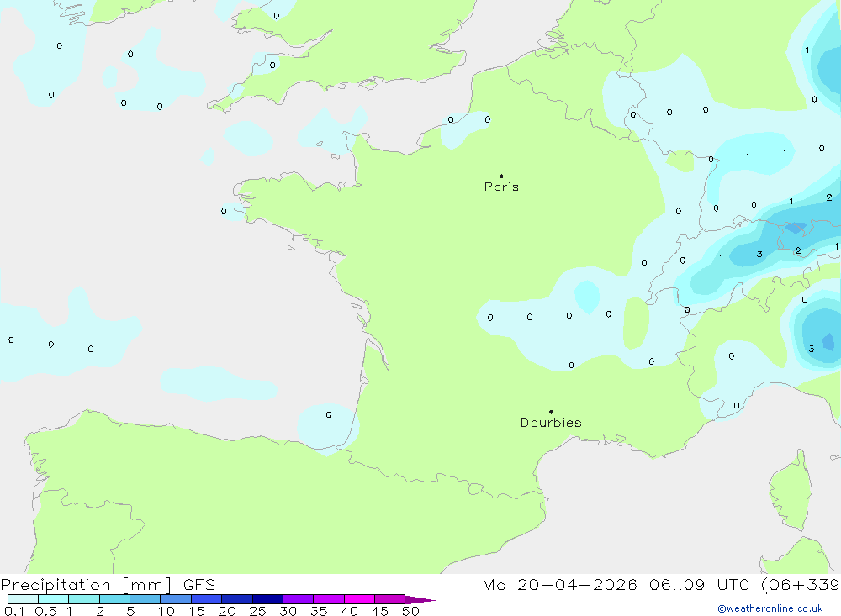Pick the 0.5–1 mm legend swatch
The width and height of the screenshot is (841, 616).
click(53, 599)
